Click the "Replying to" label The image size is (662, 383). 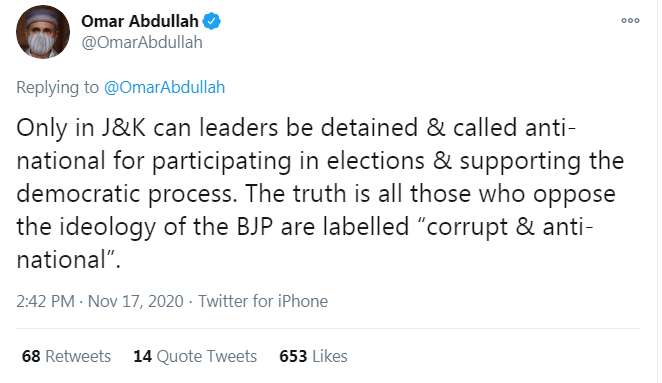(x=57, y=87)
